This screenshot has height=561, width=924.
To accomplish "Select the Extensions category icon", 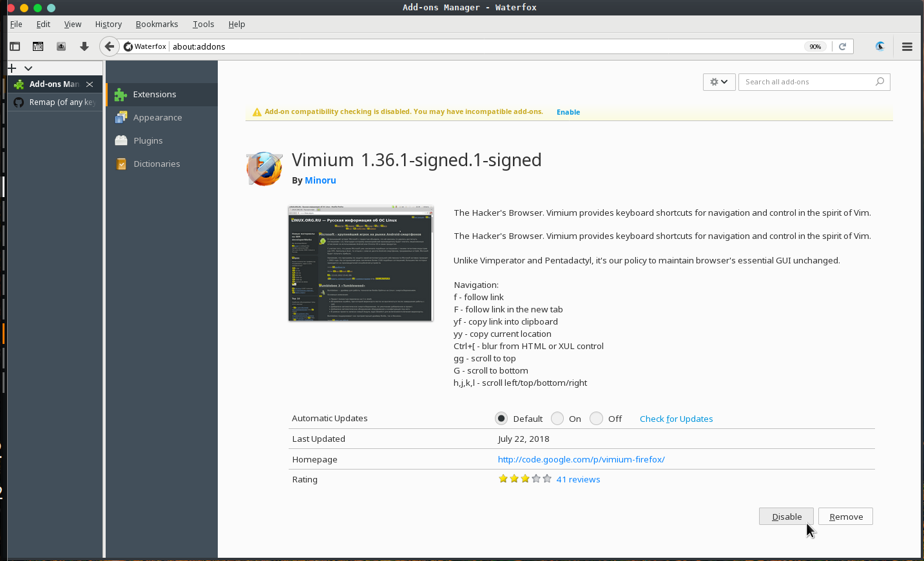I will click(120, 94).
